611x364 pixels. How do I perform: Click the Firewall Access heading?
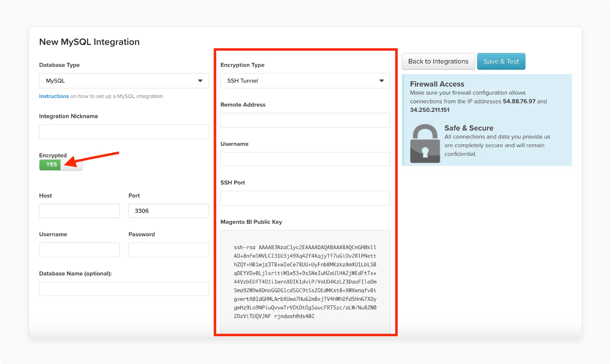pos(437,84)
